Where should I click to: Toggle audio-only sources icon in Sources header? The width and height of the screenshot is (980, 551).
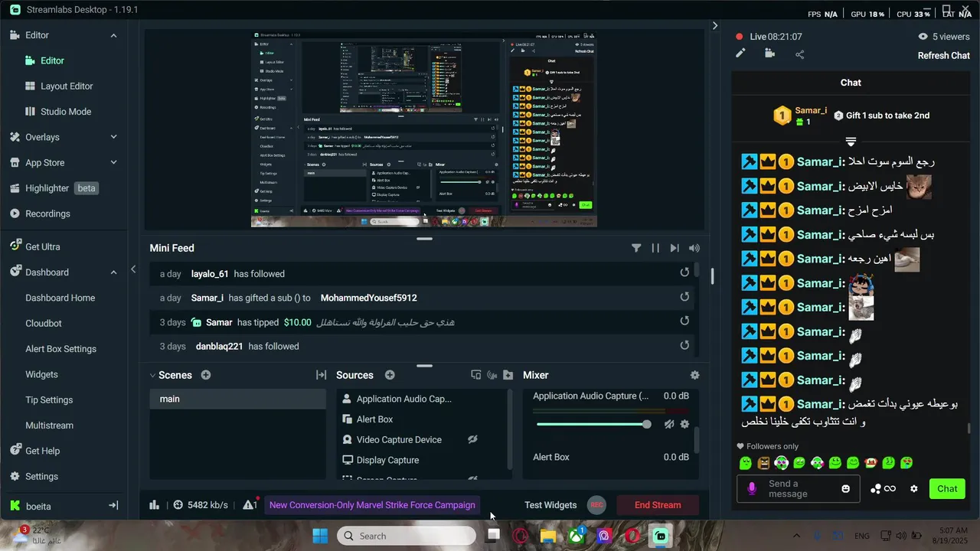pos(492,375)
